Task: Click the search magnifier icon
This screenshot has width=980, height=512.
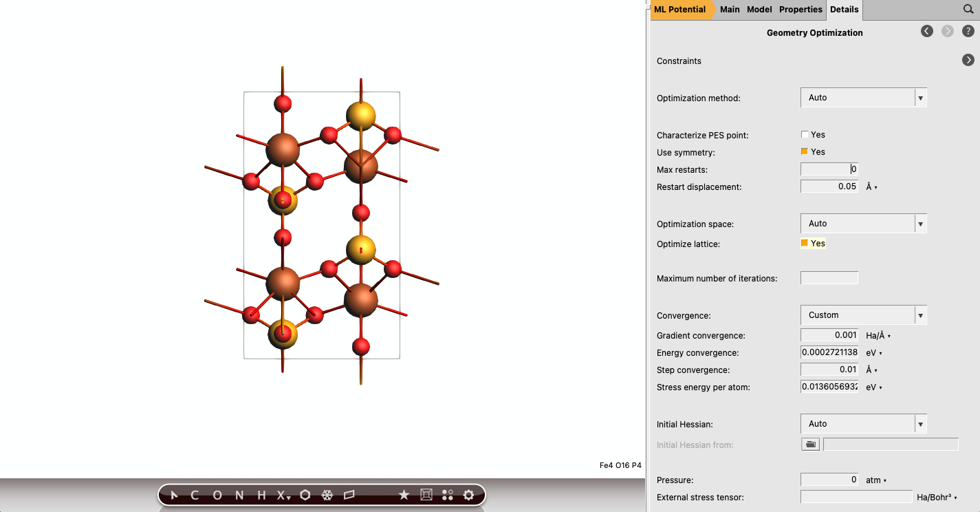Action: (x=968, y=10)
